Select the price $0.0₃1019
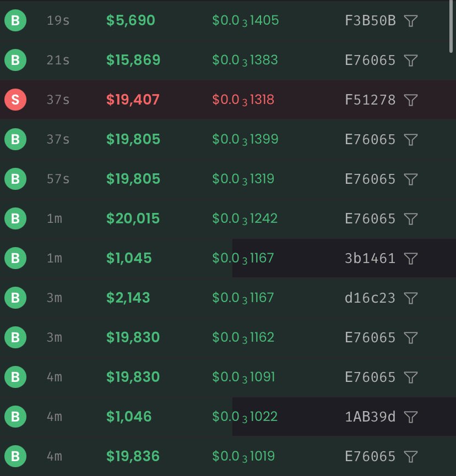 pyautogui.click(x=243, y=456)
